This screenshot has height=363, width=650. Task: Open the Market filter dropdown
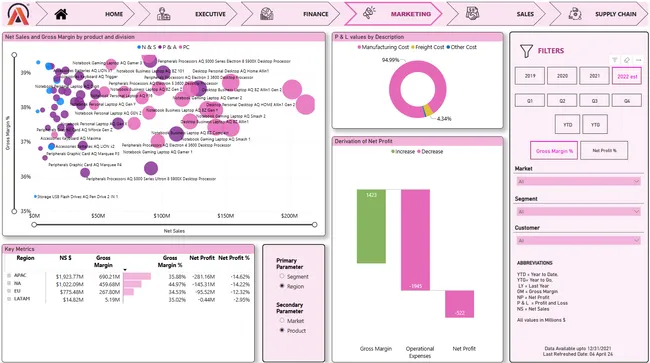[578, 182]
